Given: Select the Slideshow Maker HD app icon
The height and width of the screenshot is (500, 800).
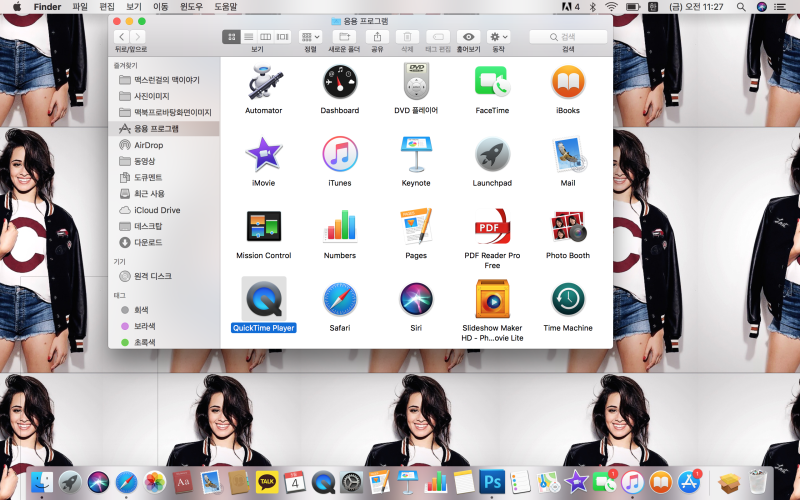Looking at the screenshot, I should 492,299.
